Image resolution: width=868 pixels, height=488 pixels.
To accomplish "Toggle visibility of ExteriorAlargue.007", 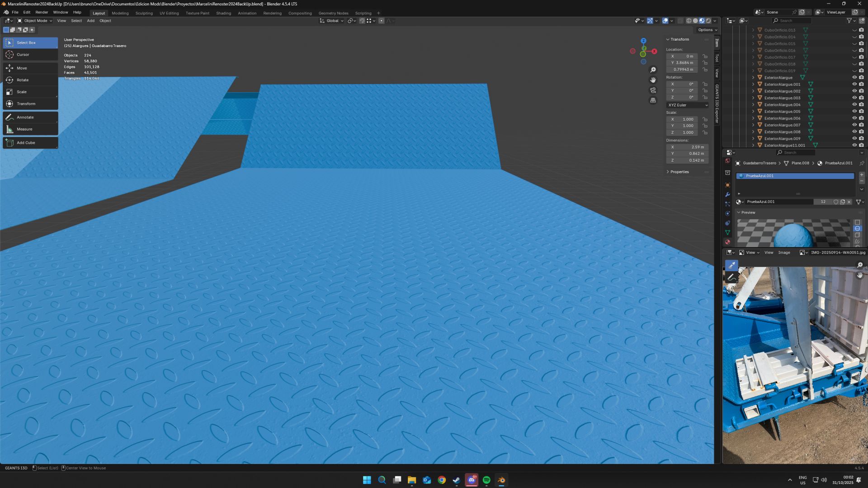I will 854,125.
